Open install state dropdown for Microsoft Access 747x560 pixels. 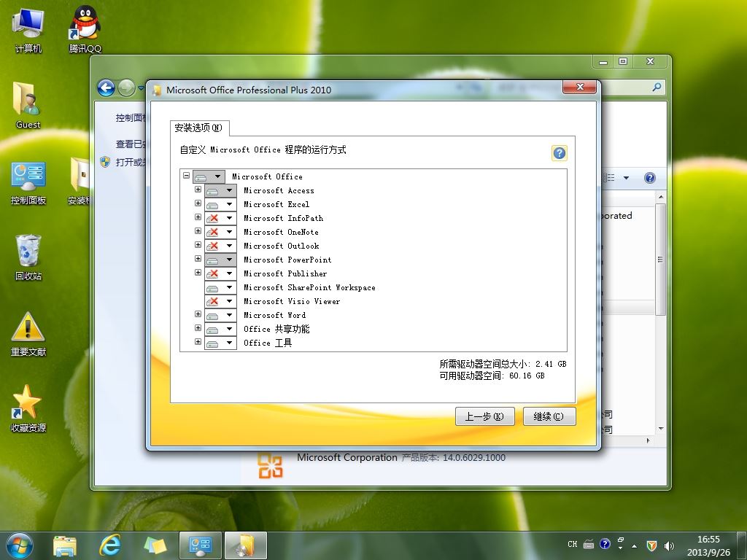coord(220,190)
